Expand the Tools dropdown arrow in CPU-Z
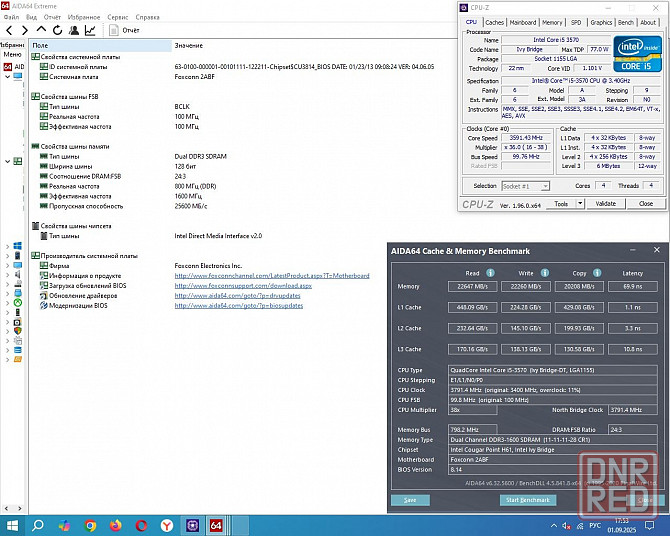The width and height of the screenshot is (670, 536). pos(579,203)
